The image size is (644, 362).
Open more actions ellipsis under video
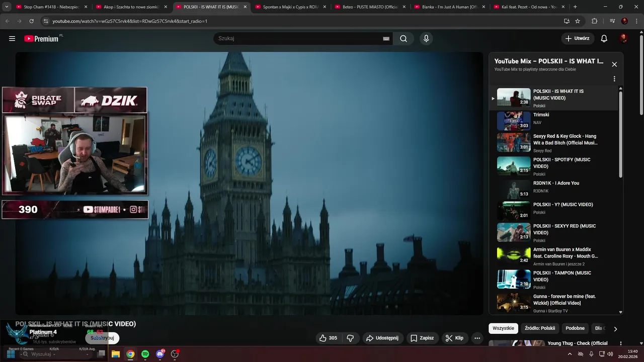477,338
